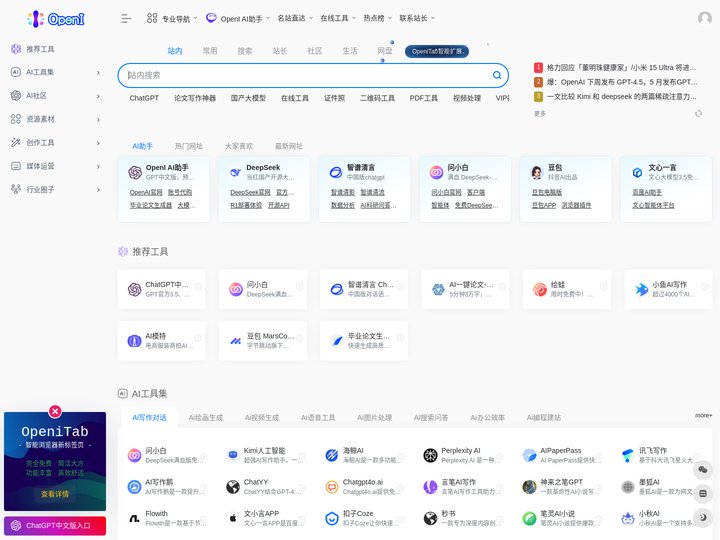Expand the 行业圈子 sidebar arrow

[x=98, y=190]
